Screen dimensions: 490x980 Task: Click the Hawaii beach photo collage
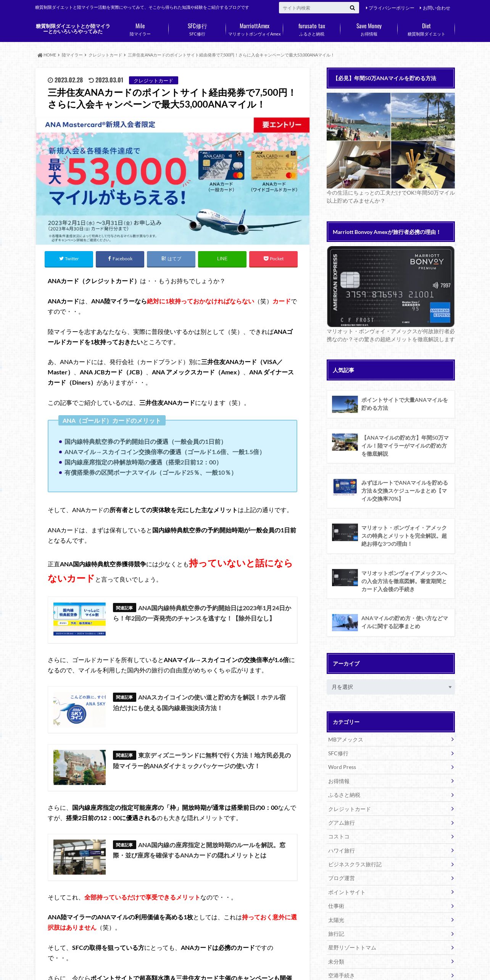[391, 141]
